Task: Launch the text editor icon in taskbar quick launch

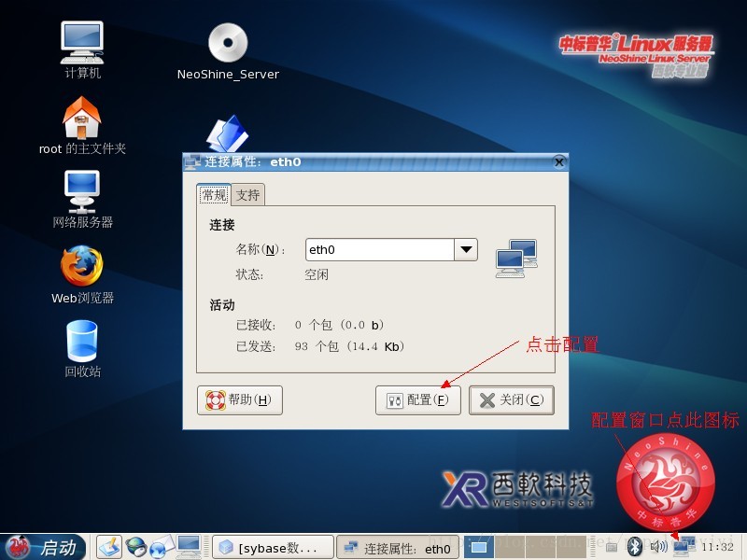Action: pyautogui.click(x=109, y=547)
